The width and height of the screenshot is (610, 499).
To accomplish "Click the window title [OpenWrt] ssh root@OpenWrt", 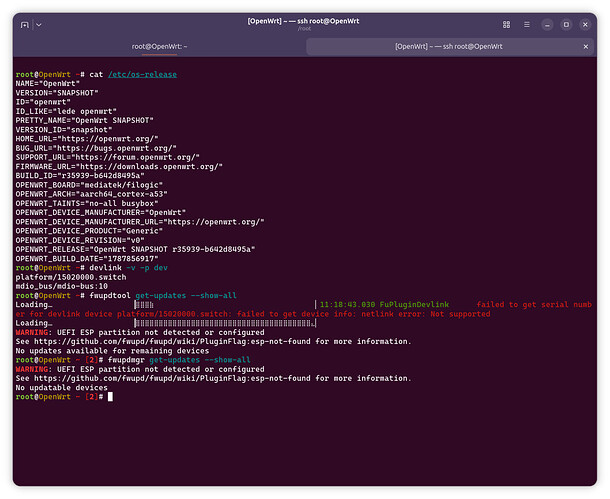I will coord(303,21).
